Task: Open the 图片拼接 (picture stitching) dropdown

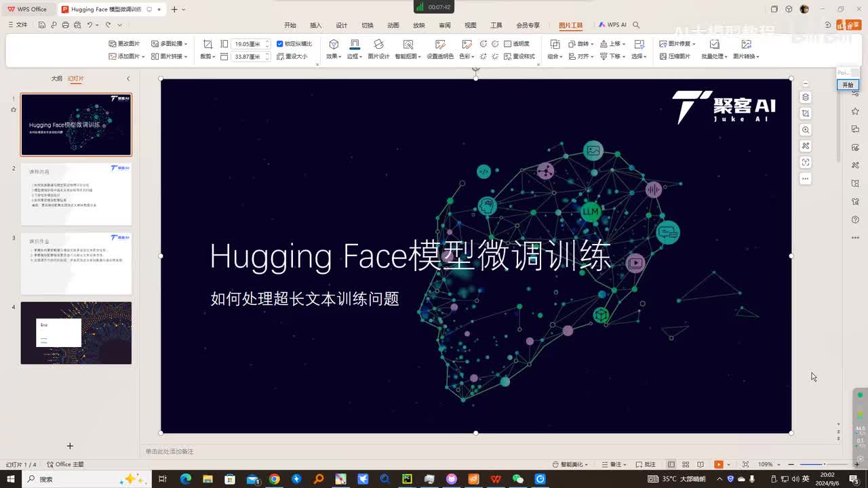Action: (x=169, y=56)
